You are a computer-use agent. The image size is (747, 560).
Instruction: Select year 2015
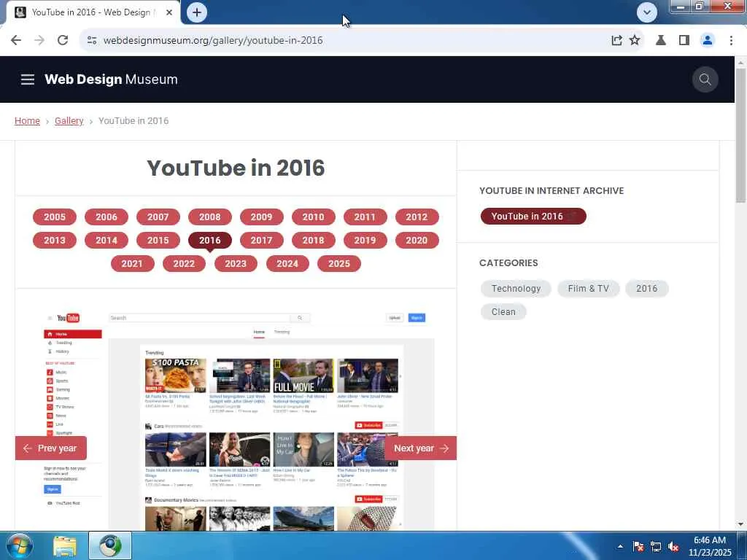pos(158,241)
